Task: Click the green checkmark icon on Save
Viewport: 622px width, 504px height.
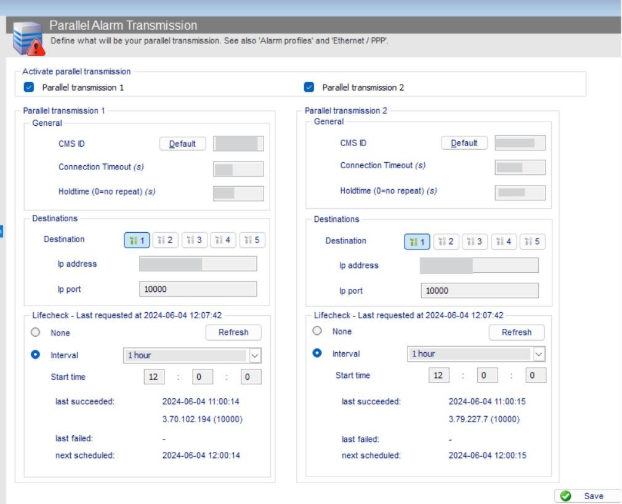Action: (566, 496)
